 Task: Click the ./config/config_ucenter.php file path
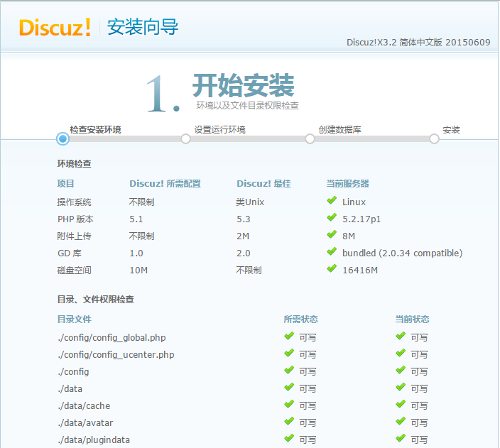point(116,354)
